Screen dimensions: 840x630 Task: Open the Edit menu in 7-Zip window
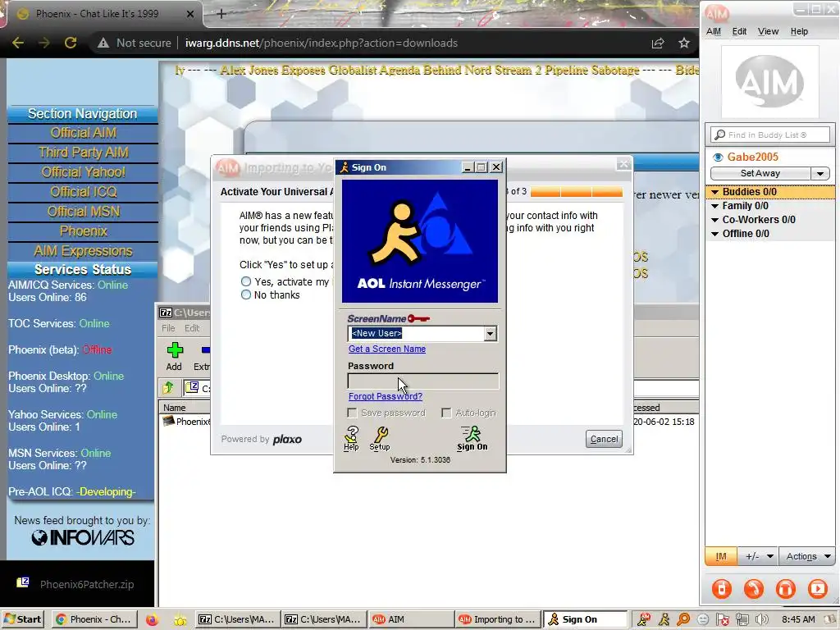pyautogui.click(x=192, y=328)
